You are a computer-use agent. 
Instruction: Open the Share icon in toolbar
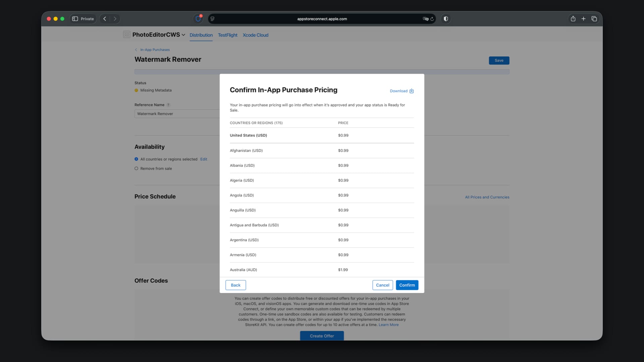(573, 19)
